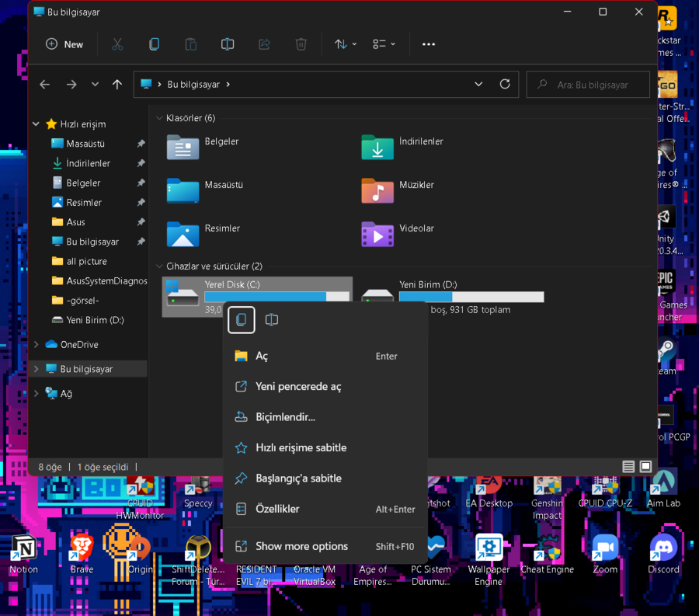This screenshot has width=699, height=616.
Task: Unpin Masaüstü from Hızlı erişim
Action: click(x=141, y=144)
